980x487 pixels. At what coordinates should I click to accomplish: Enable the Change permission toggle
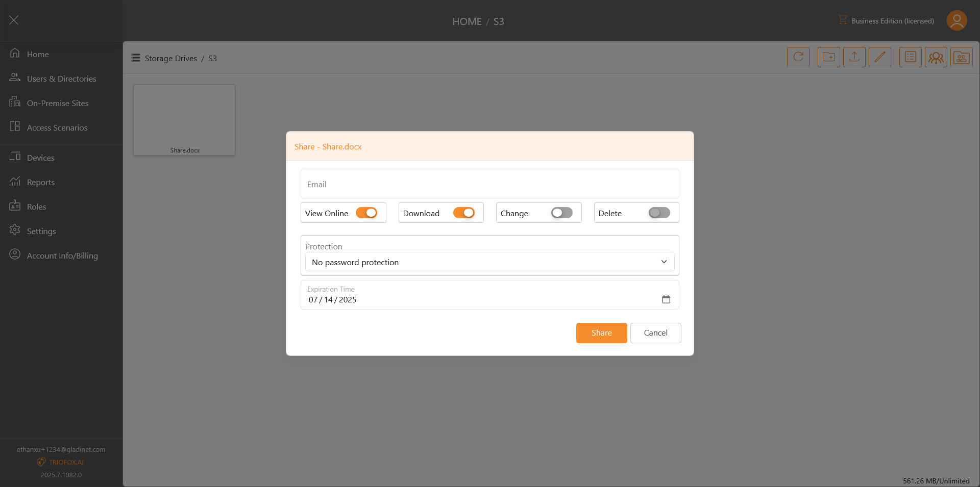(x=562, y=213)
